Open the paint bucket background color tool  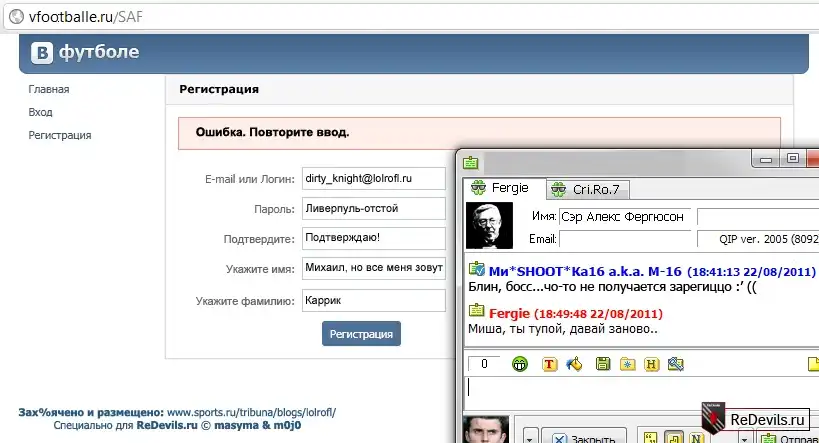click(574, 364)
